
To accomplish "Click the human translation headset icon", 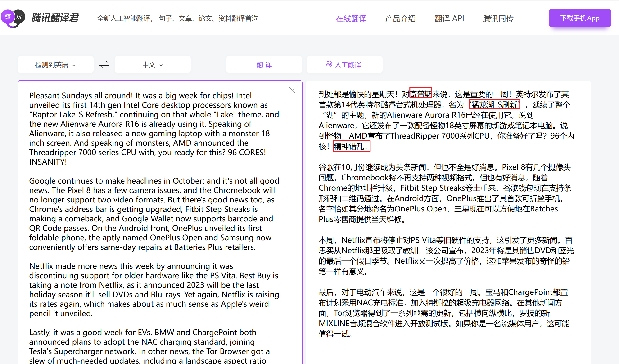I will tap(329, 64).
